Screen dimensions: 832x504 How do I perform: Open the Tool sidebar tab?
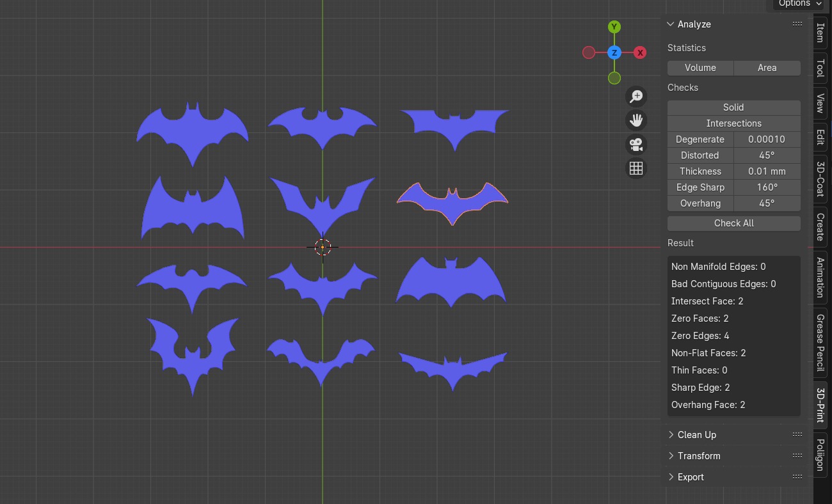tap(820, 68)
